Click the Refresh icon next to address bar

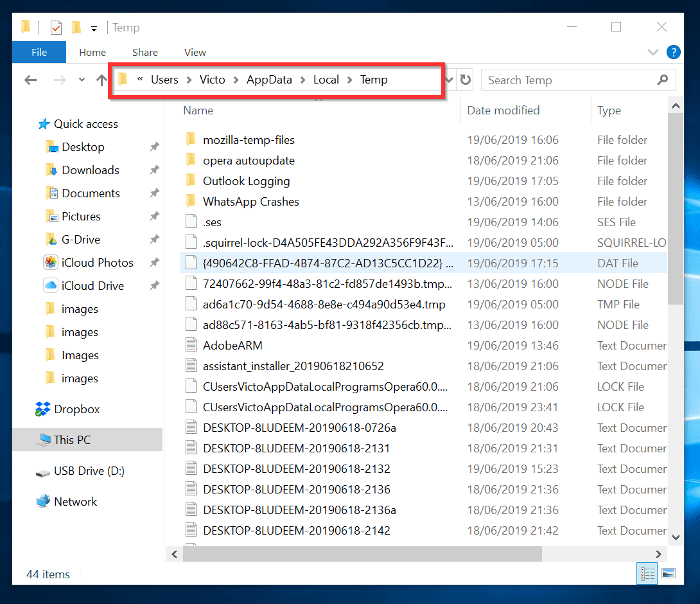(465, 79)
